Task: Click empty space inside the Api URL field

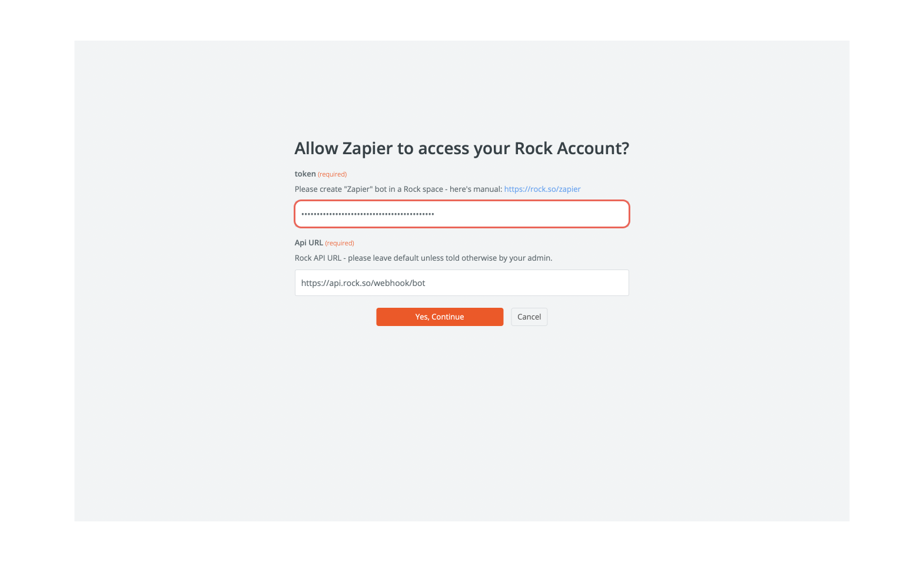Action: [x=530, y=282]
